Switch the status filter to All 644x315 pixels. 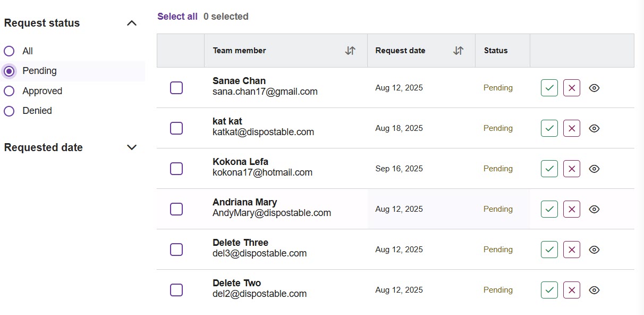pos(9,51)
